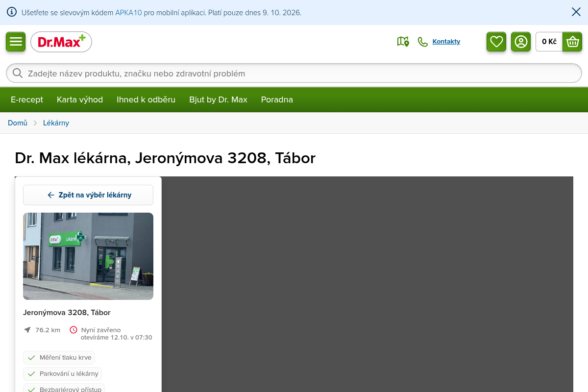The height and width of the screenshot is (392, 588).
Task: Go to the Poradna section
Action: point(277,99)
